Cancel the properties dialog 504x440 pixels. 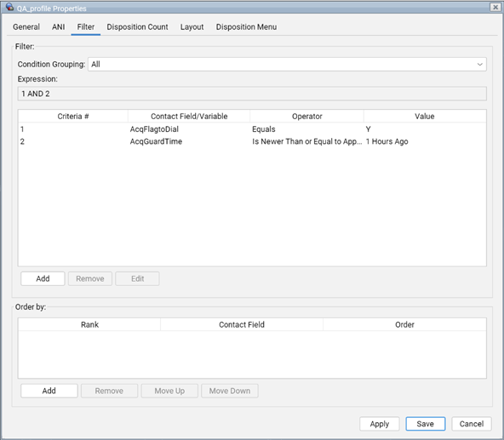point(471,424)
